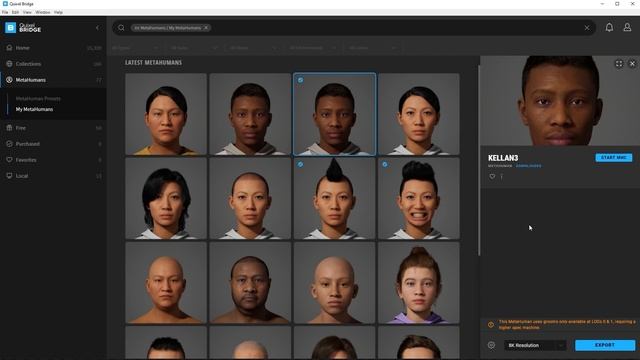Open the notifications bell

(x=609, y=27)
